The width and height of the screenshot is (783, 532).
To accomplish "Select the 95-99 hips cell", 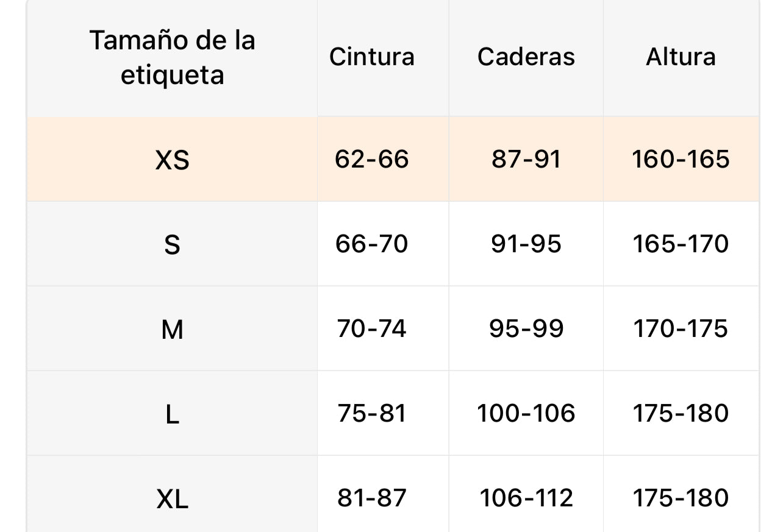I will (x=526, y=328).
